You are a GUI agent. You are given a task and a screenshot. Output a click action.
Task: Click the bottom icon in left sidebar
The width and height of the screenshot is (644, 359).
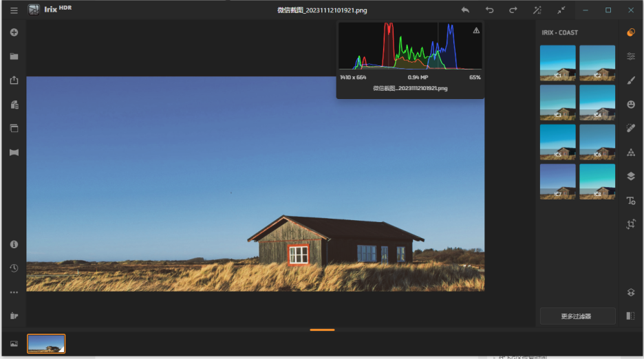(x=14, y=316)
